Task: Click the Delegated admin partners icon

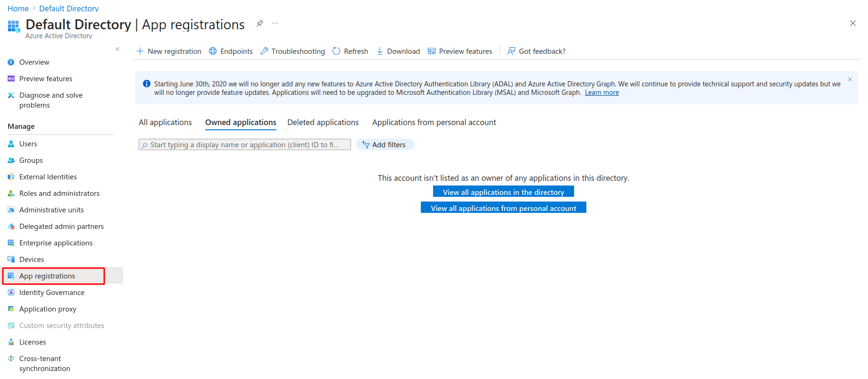Action: 11,227
